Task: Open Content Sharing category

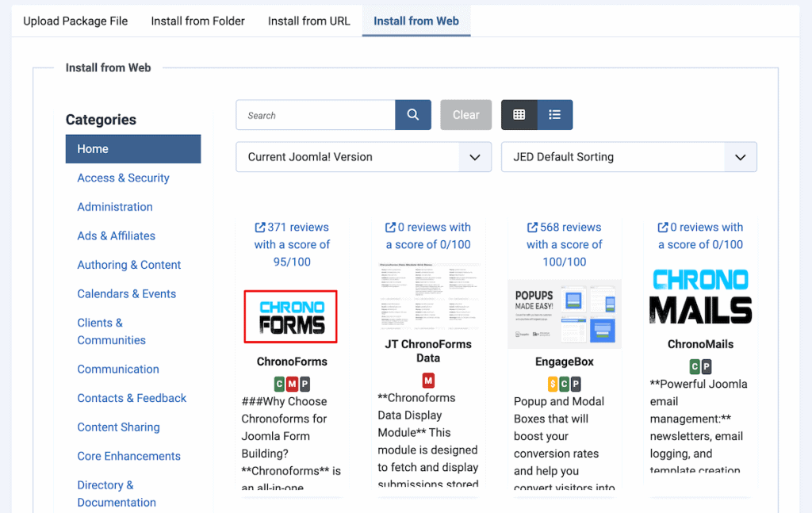Action: pos(119,427)
